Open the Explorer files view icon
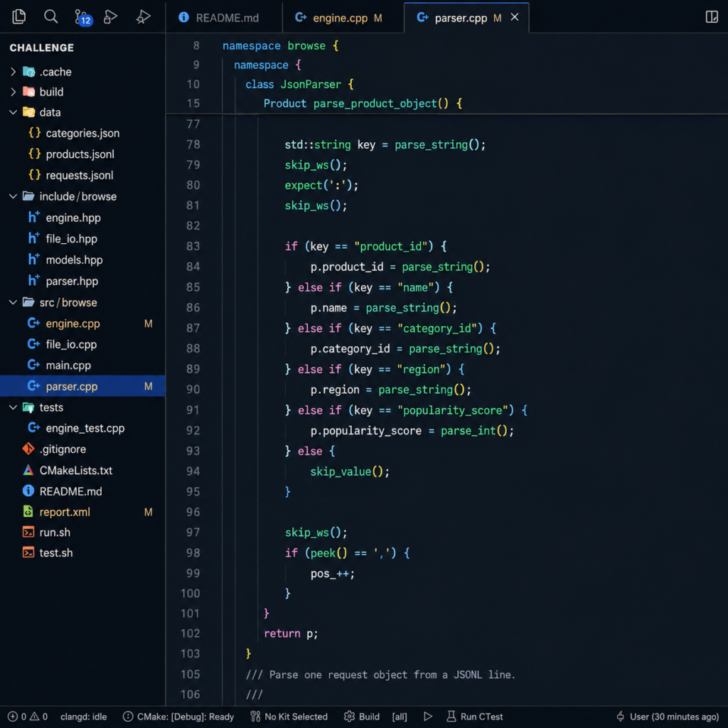This screenshot has width=728, height=728. [19, 17]
